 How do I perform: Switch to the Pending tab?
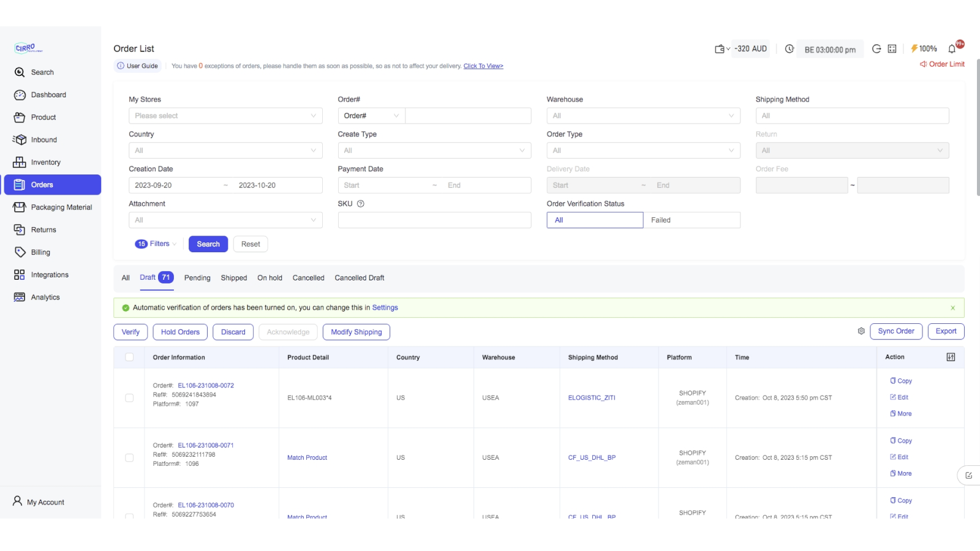coord(197,278)
